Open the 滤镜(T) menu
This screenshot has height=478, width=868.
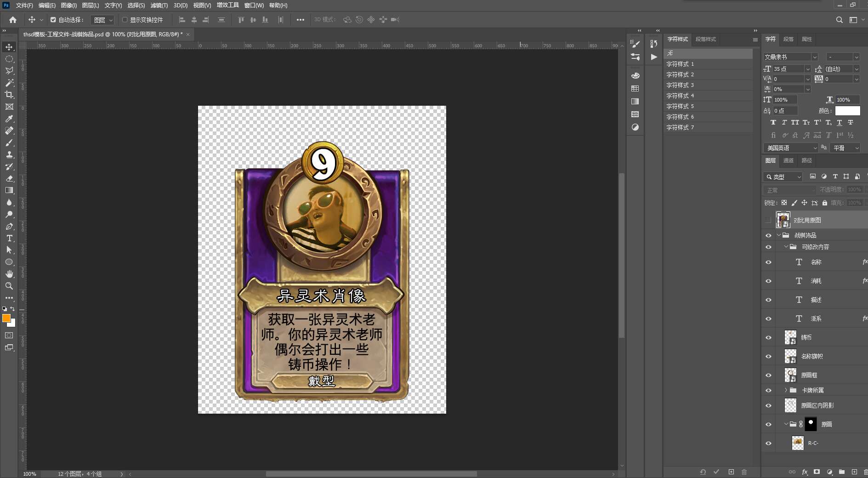pos(159,6)
